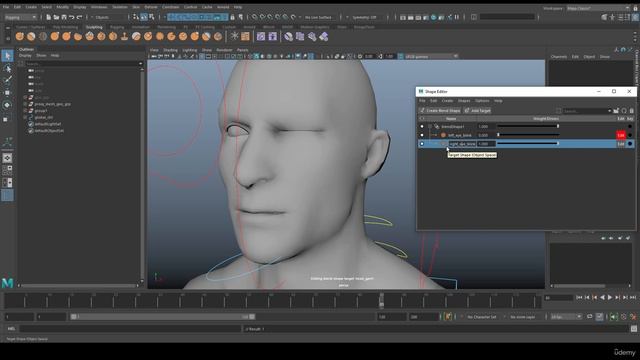Click the Add Target button

tap(478, 111)
